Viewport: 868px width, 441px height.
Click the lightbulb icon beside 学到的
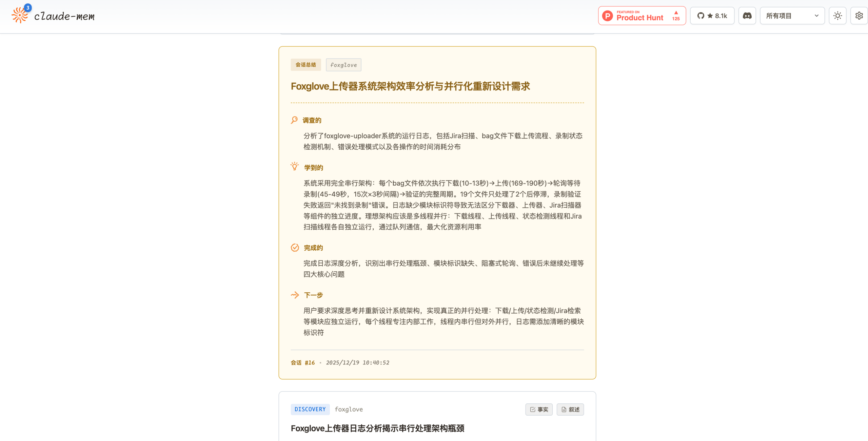(x=295, y=167)
